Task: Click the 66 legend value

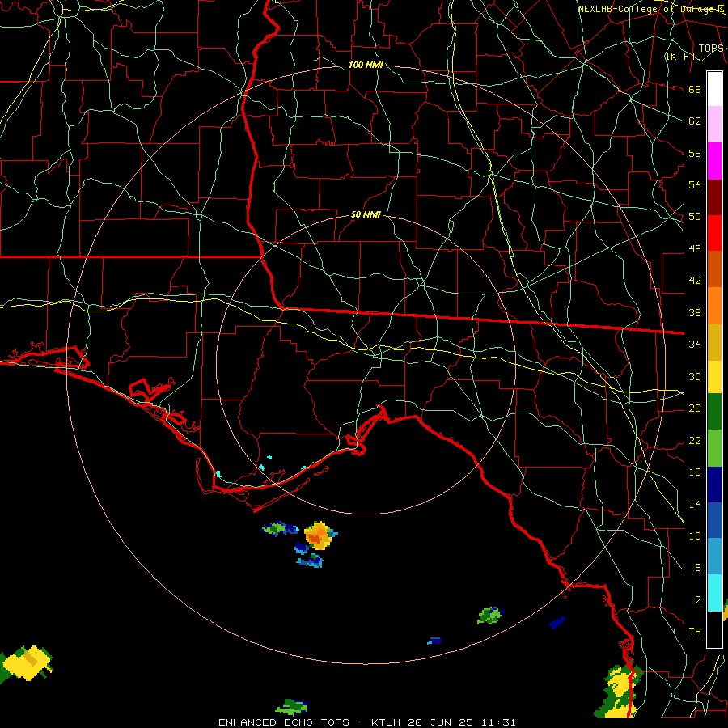Action: click(695, 89)
